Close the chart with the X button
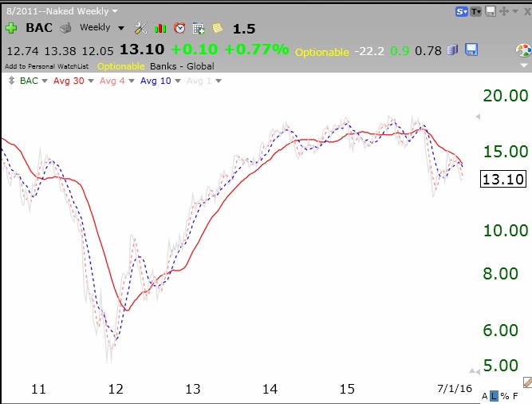This screenshot has height=404, width=532. [x=527, y=12]
